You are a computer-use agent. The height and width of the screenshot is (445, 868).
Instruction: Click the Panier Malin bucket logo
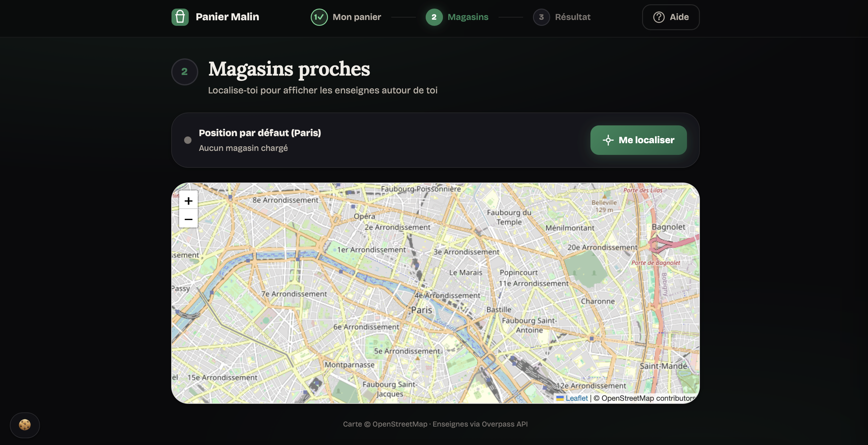click(x=180, y=17)
